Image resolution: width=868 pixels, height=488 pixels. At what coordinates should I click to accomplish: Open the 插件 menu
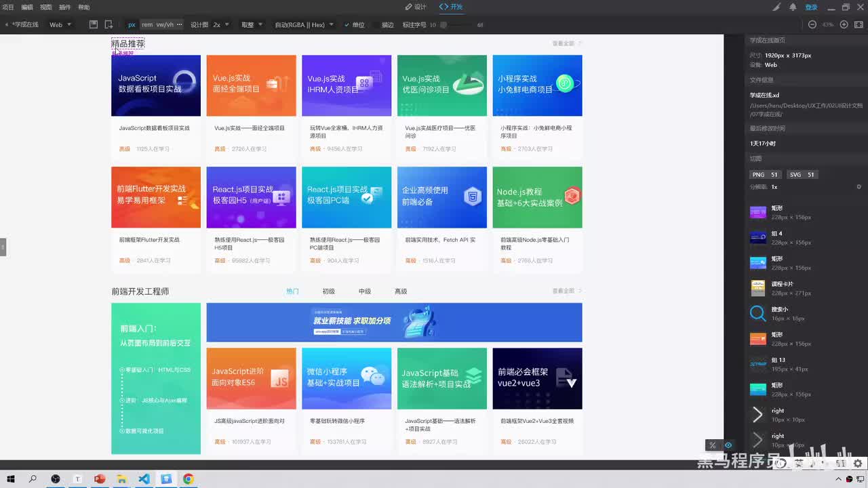click(65, 7)
